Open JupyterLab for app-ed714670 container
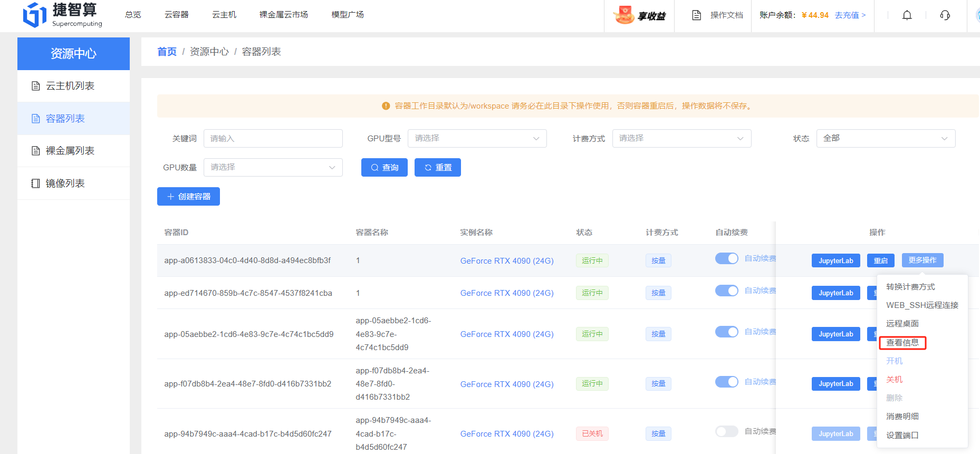Screen dimensions: 980x454 836,293
